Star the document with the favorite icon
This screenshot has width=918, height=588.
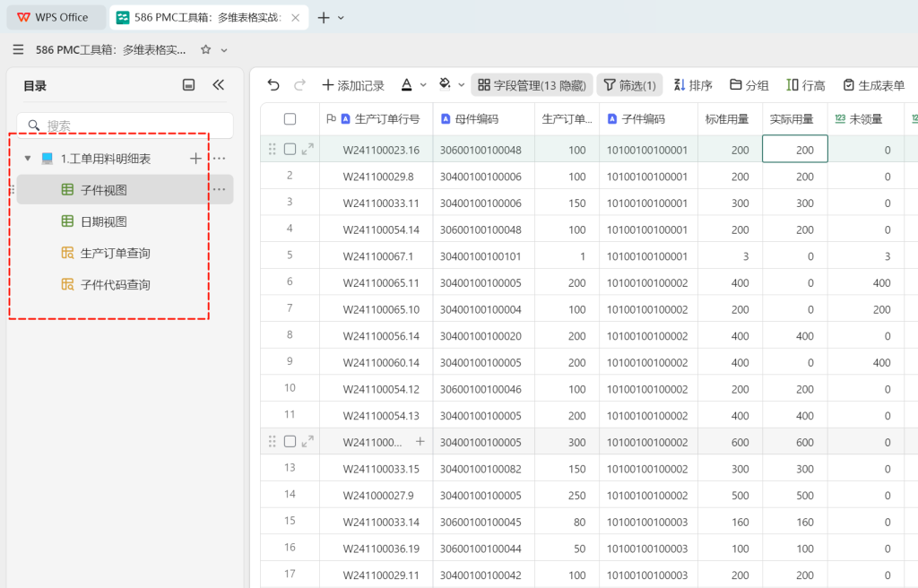(205, 50)
